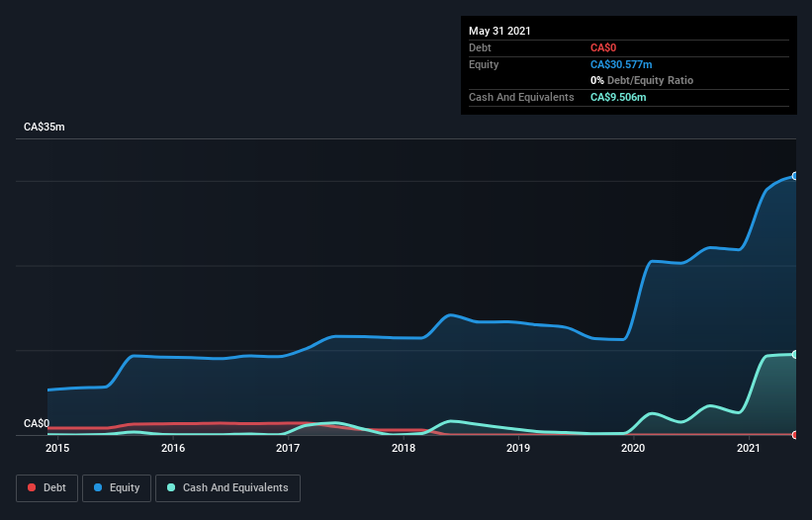Click the 0% Debt/Equity Ratio text
Viewport: 812px width, 520px height.
click(x=642, y=80)
